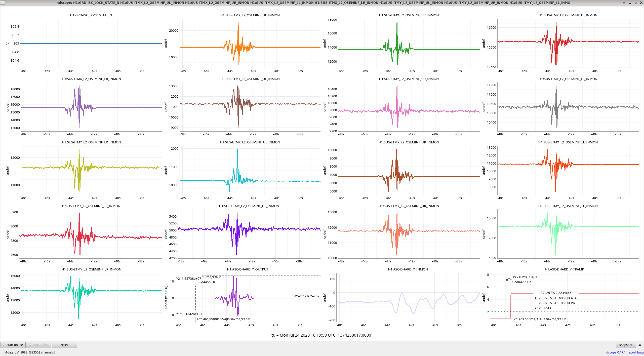Minimize the ndscope window
The height and width of the screenshot is (356, 644).
pyautogui.click(x=630, y=3)
